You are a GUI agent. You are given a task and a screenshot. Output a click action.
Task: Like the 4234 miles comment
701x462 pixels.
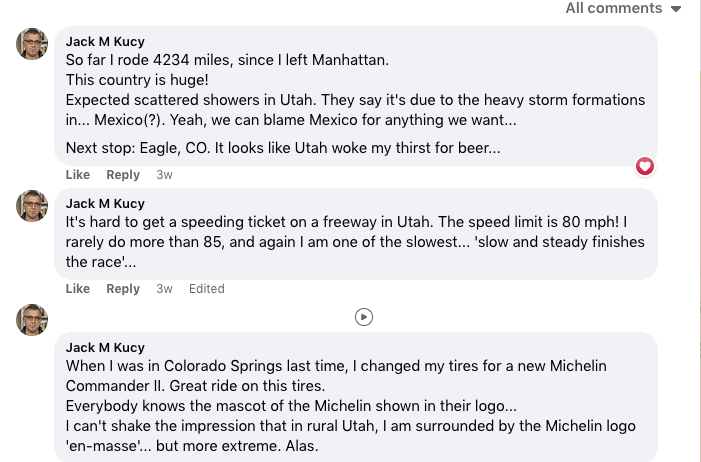pos(78,175)
